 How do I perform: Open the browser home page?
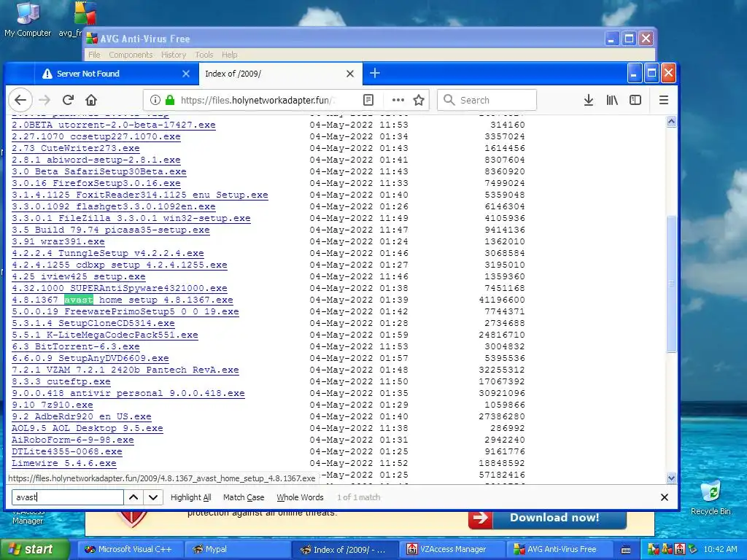click(x=91, y=100)
